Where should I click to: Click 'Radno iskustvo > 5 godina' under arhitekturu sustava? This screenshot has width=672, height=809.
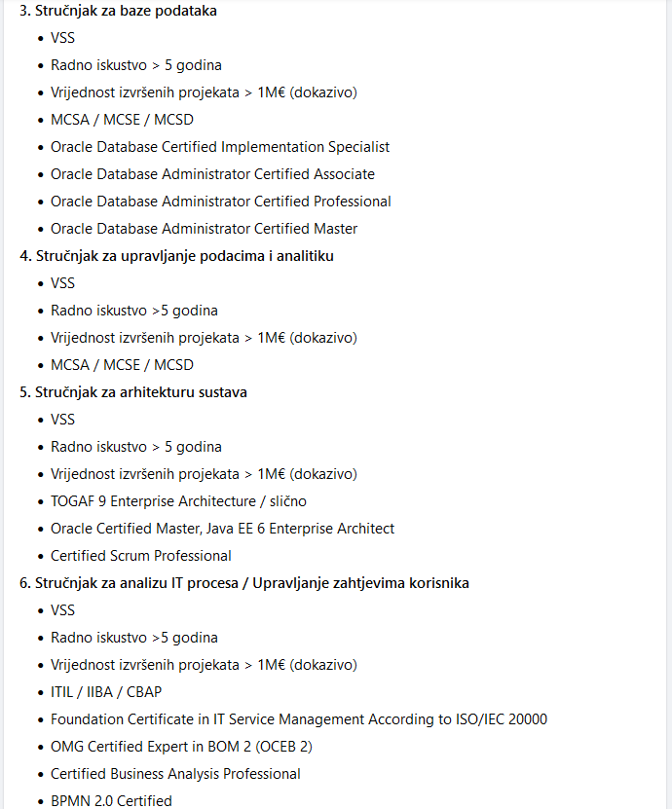pos(135,447)
